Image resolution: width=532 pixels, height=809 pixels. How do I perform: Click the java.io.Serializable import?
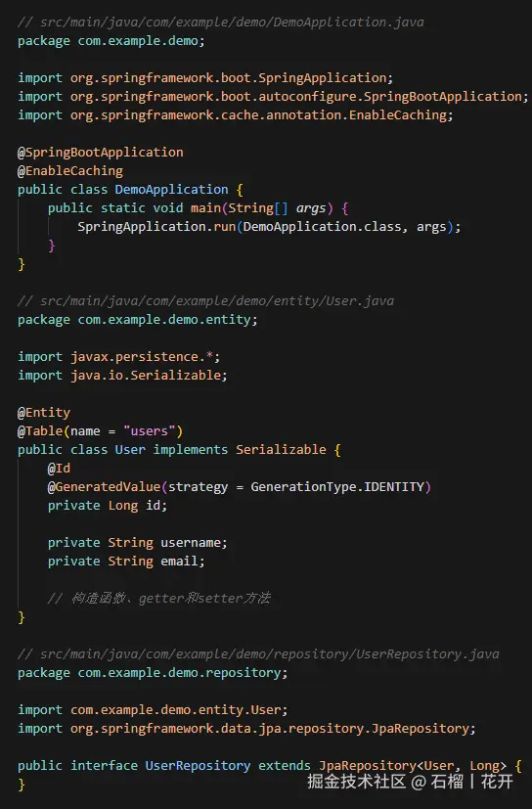coord(122,375)
